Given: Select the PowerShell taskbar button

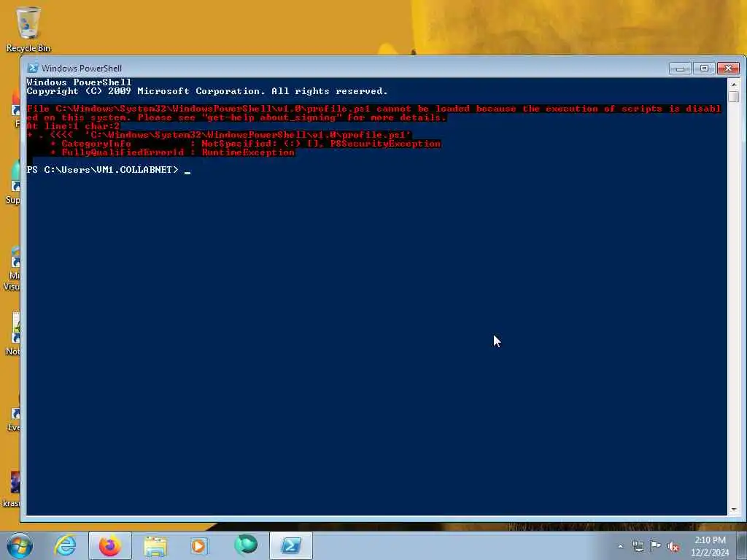Looking at the screenshot, I should (291, 545).
